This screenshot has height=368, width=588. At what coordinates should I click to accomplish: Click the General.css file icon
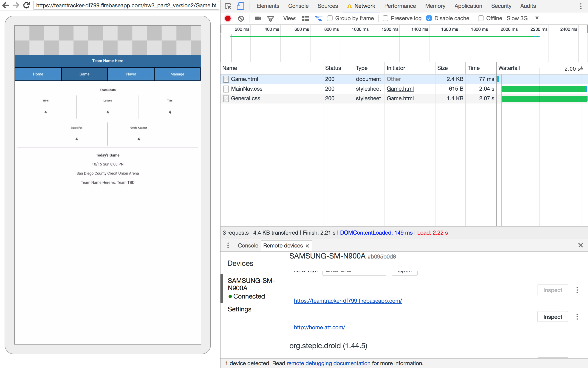[226, 99]
